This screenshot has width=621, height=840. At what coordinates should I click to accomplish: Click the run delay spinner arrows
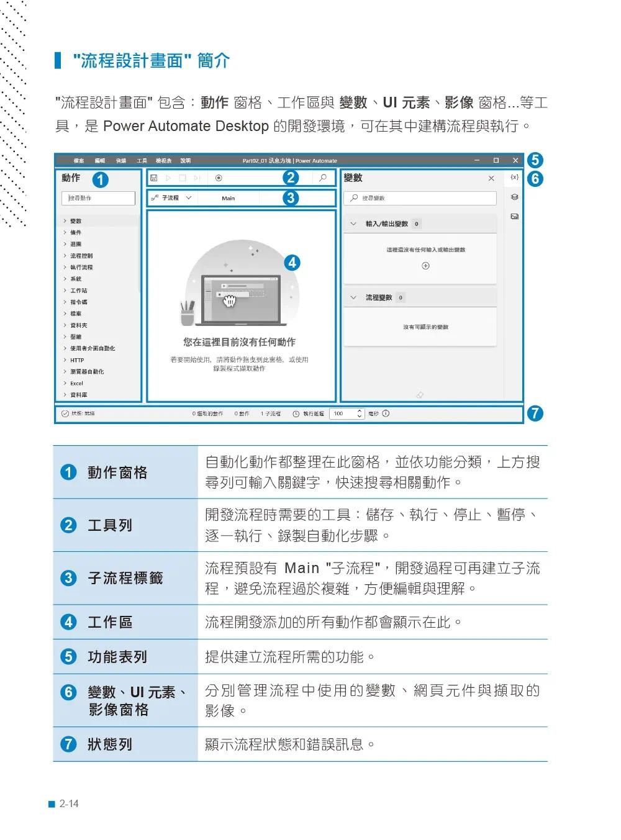coord(360,413)
